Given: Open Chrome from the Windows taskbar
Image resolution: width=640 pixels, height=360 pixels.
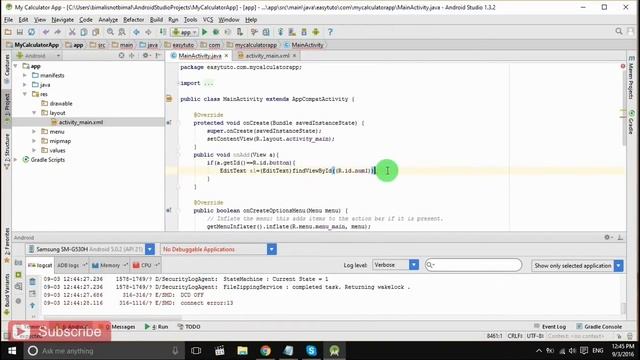Looking at the screenshot, I should click(265, 351).
